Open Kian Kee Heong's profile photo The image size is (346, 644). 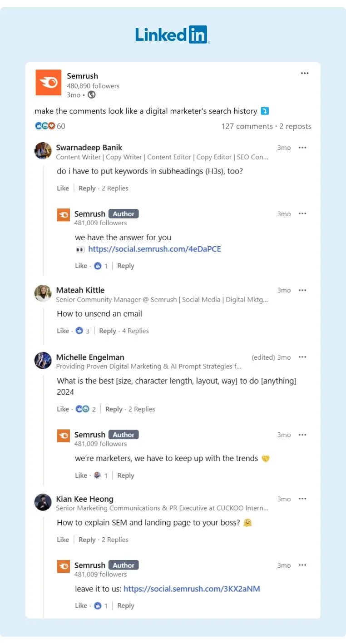pyautogui.click(x=43, y=502)
